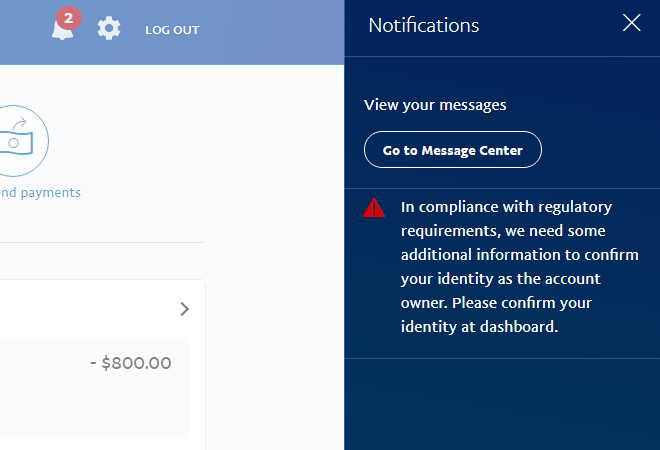Image resolution: width=660 pixels, height=450 pixels.
Task: Open the settings gear icon
Action: [109, 28]
